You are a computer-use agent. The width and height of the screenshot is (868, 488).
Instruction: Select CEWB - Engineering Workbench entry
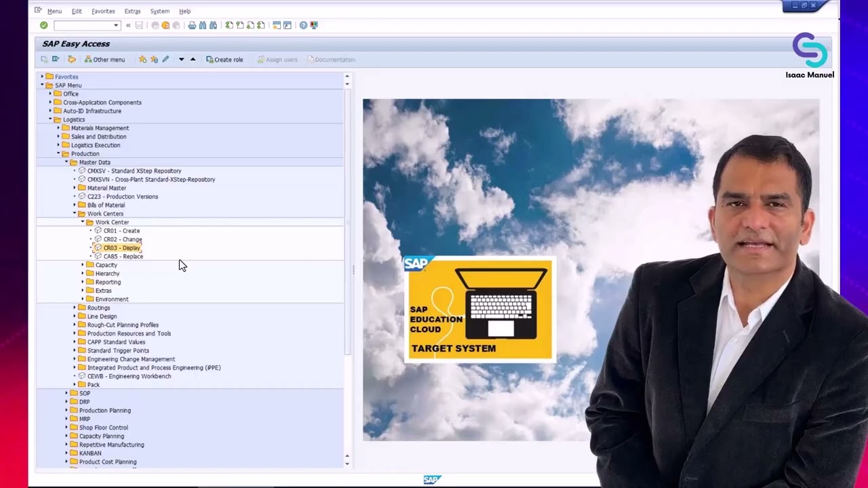129,376
